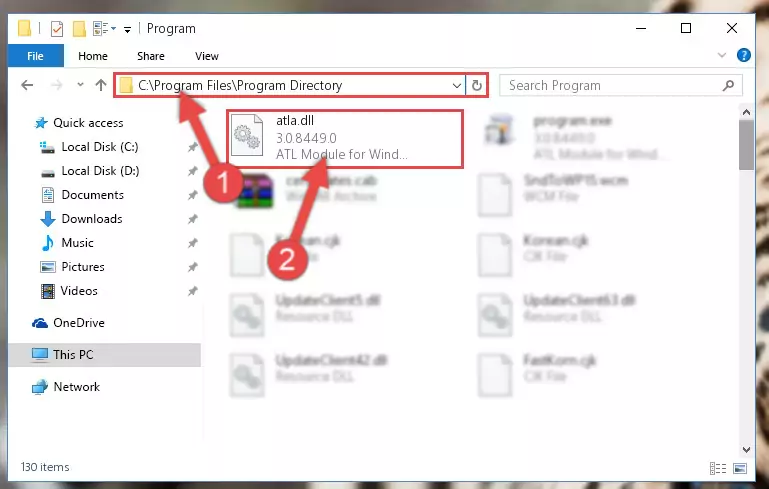769x489 pixels.
Task: Go up one folder level
Action: [101, 85]
